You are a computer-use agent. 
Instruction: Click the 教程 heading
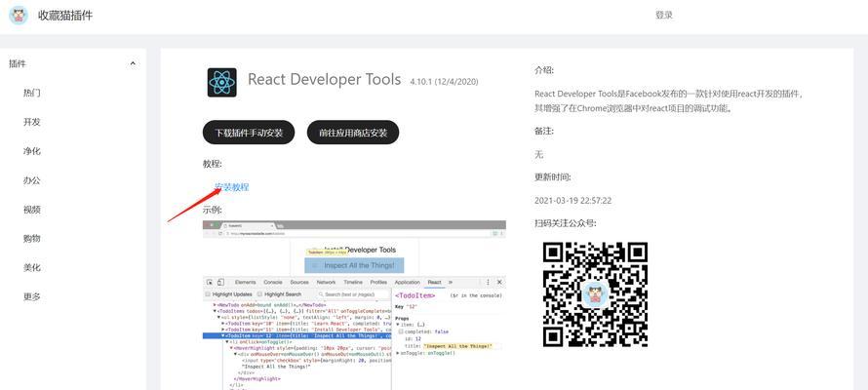click(x=212, y=164)
